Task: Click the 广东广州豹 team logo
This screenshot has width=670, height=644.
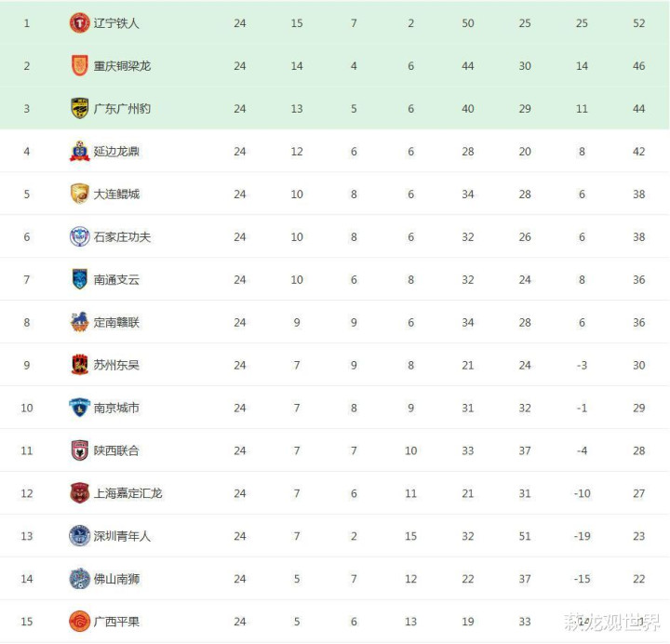Action: (79, 109)
